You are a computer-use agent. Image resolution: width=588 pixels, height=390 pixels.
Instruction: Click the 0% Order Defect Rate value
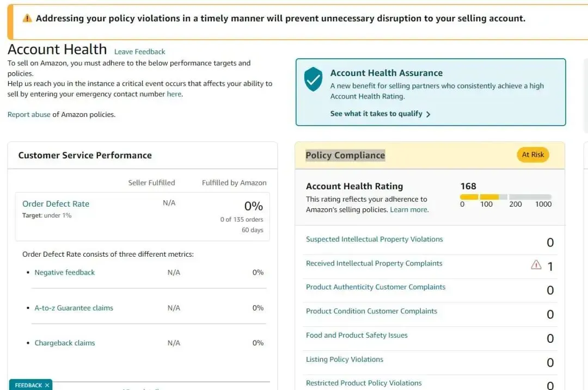[254, 206]
